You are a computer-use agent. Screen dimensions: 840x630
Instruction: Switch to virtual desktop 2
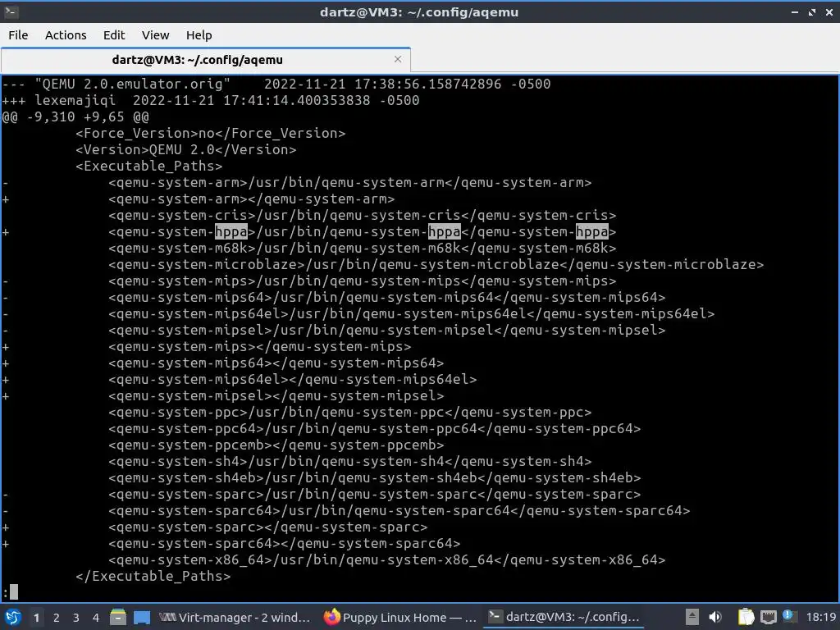coord(57,618)
